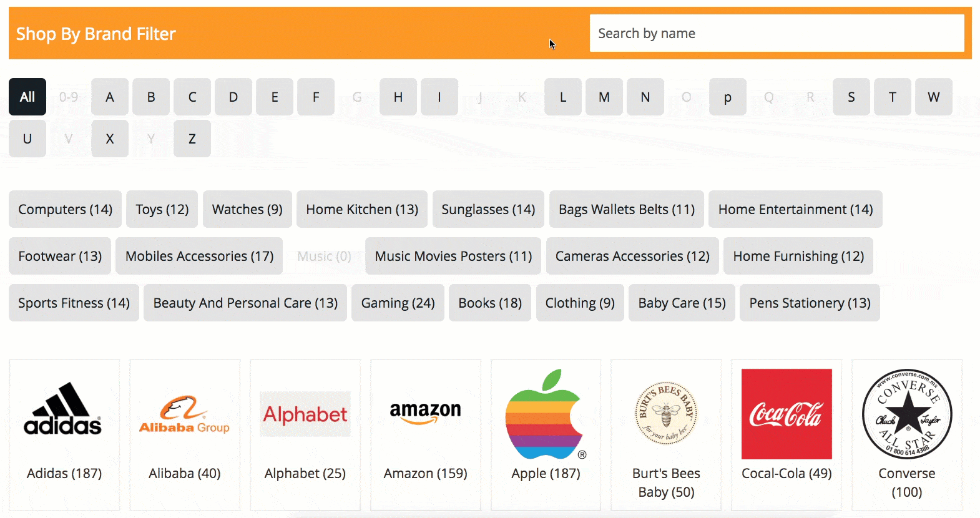Image resolution: width=980 pixels, height=518 pixels.
Task: Select Mobiles Accessories (17) category
Action: pyautogui.click(x=199, y=256)
